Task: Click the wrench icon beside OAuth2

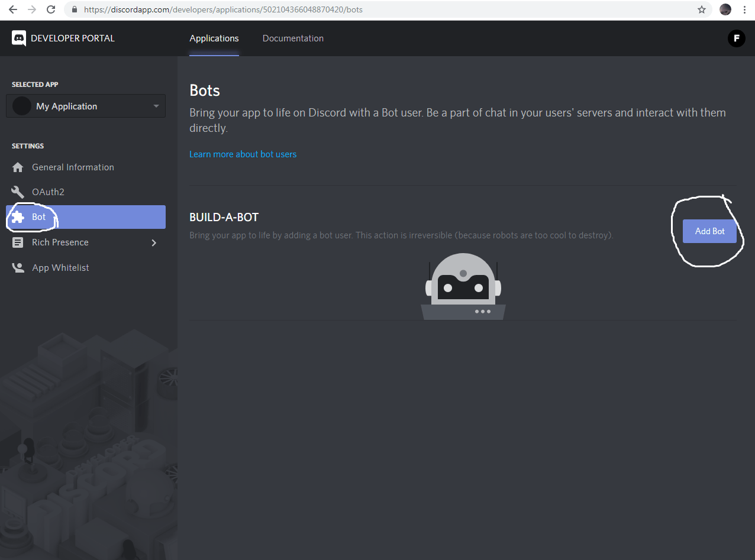Action: point(18,192)
